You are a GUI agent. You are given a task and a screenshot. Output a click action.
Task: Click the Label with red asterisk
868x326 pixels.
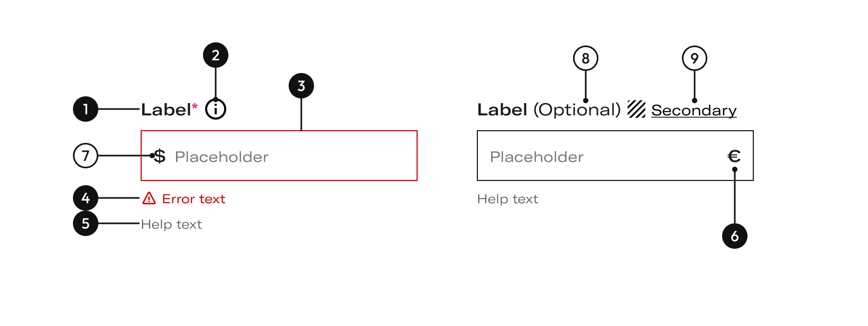coord(169,110)
